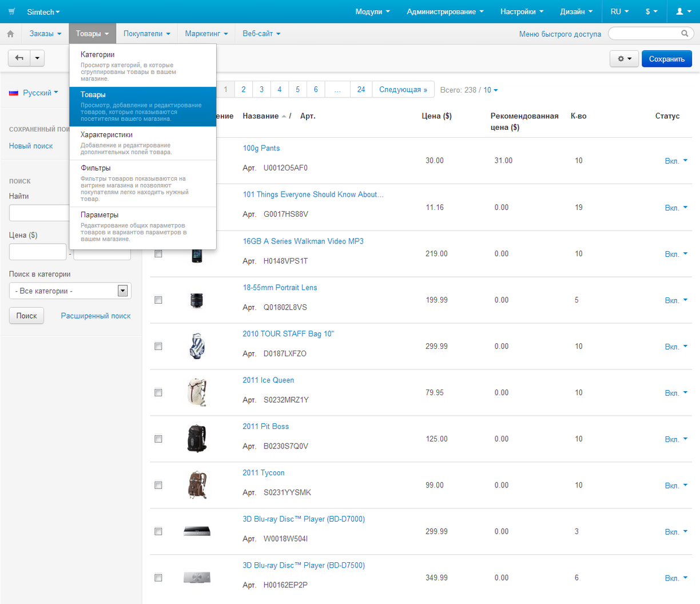Viewport: 700px width, 604px height.
Task: Open the Все категории combo box
Action: (x=70, y=291)
